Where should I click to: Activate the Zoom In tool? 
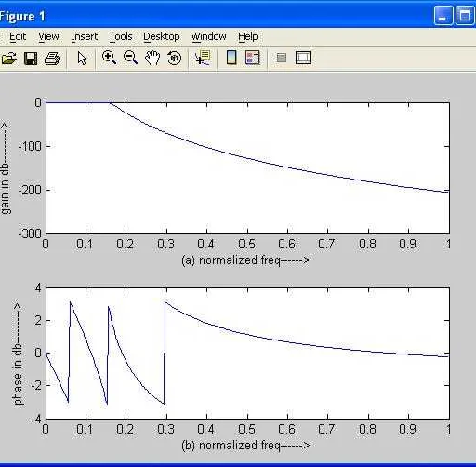[x=109, y=58]
